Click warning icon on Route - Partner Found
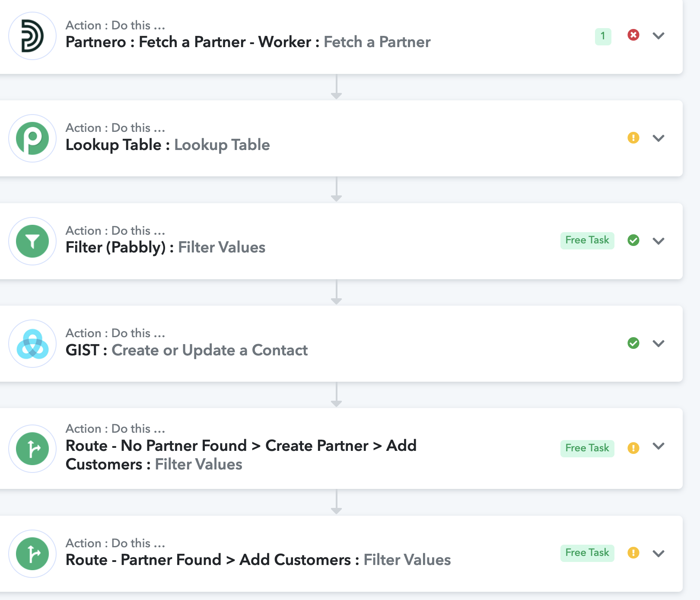This screenshot has width=700, height=600. point(633,553)
